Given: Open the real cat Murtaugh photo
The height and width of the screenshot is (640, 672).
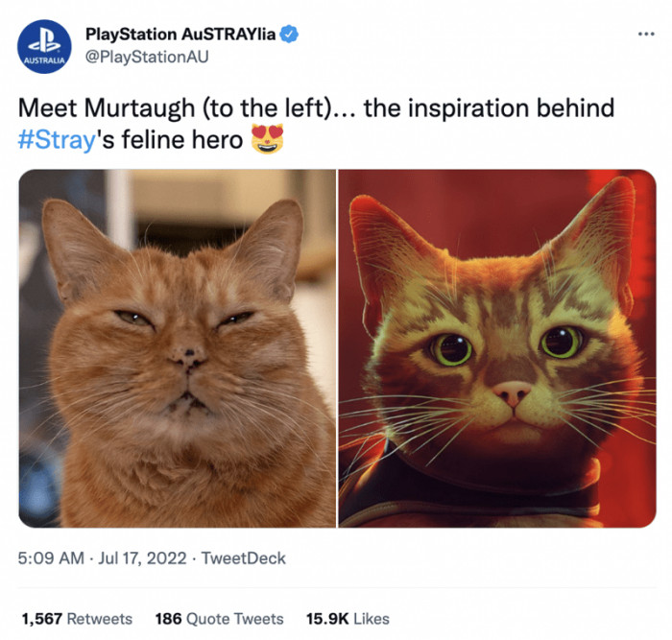Looking at the screenshot, I should 178,348.
